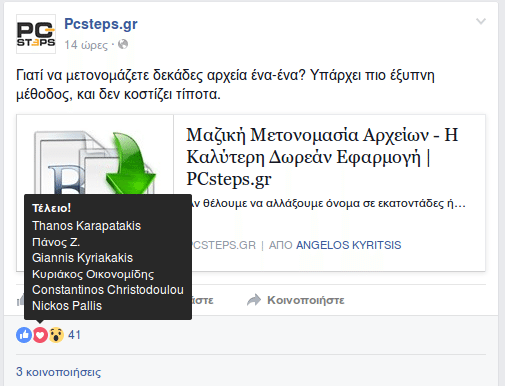The image size is (505, 386).
Task: Click the red Love heart reaction icon
Action: [x=40, y=335]
